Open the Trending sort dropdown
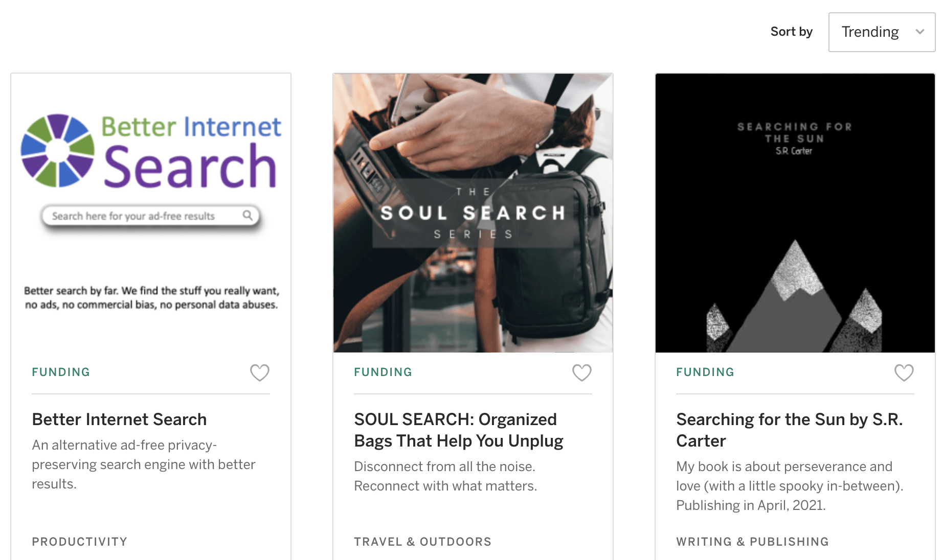Image resolution: width=943 pixels, height=560 pixels. click(x=881, y=32)
